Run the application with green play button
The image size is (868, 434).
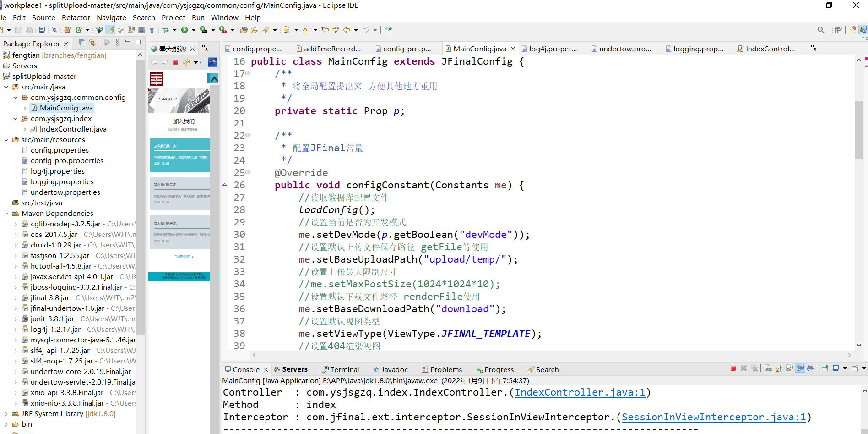click(184, 30)
